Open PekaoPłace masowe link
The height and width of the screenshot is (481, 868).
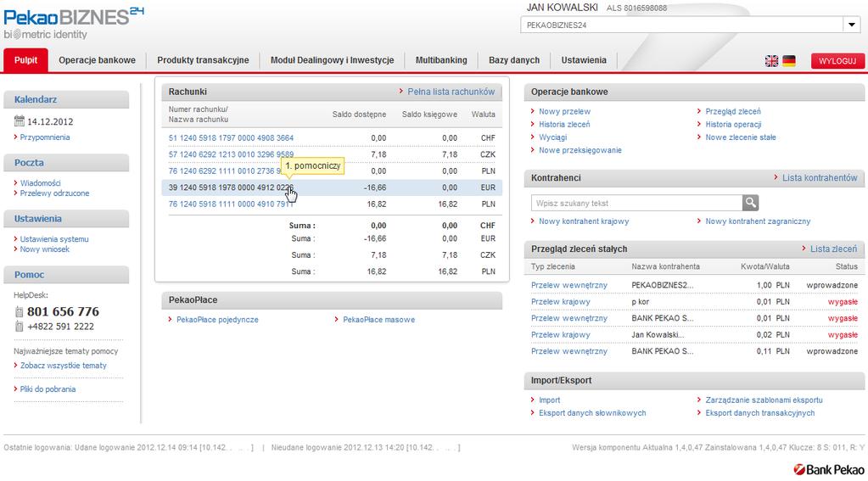click(378, 320)
